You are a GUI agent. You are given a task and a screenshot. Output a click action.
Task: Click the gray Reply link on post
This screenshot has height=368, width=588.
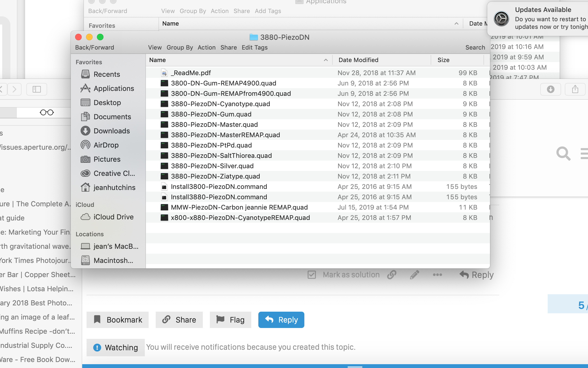click(x=476, y=275)
